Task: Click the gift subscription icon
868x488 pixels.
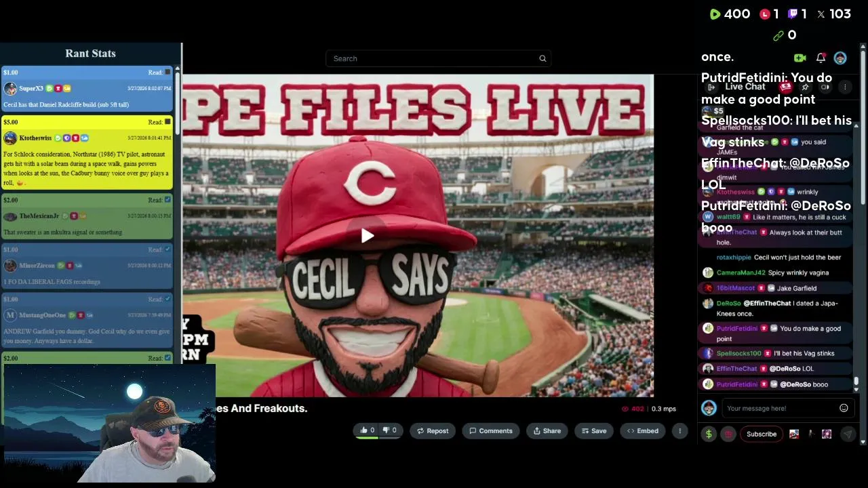Action: coord(728,434)
